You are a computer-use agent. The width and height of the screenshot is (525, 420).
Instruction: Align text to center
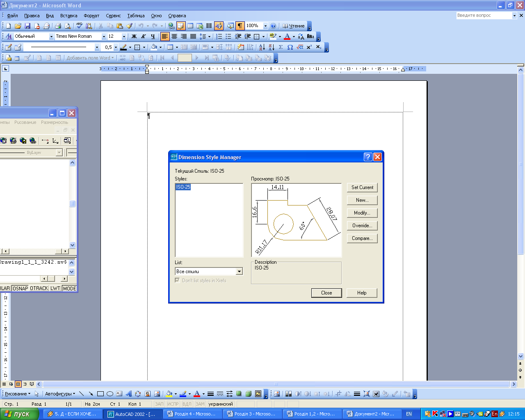coord(174,37)
